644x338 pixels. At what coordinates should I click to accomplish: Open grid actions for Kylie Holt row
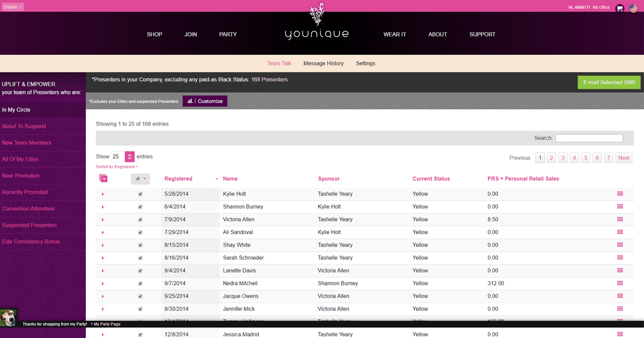[620, 194]
